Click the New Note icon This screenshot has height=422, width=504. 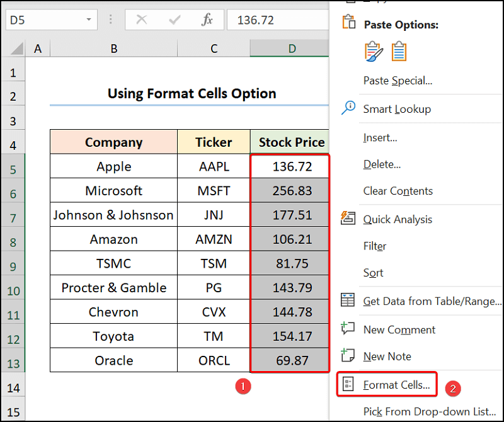click(x=348, y=356)
